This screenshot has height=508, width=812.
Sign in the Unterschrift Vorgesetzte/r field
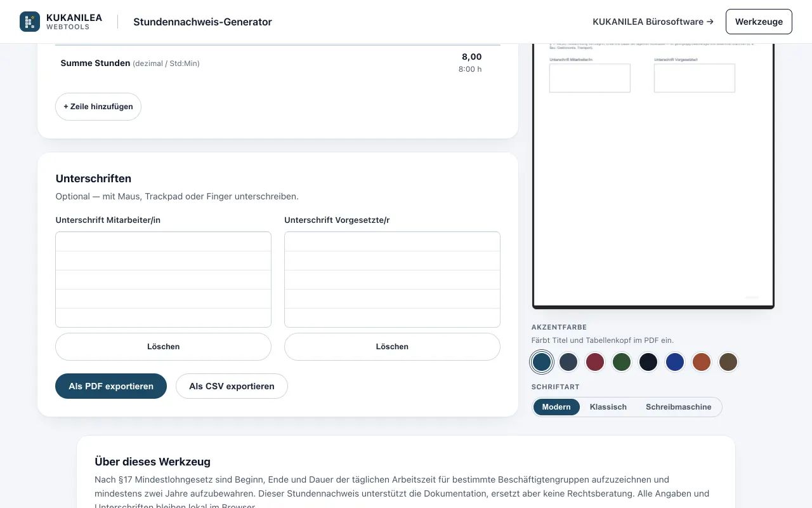[x=392, y=279]
